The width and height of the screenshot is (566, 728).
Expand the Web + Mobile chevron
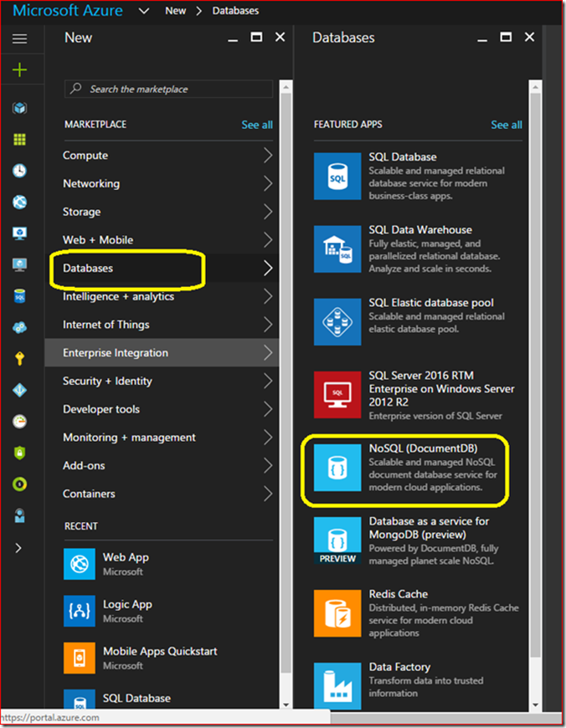pyautogui.click(x=268, y=240)
